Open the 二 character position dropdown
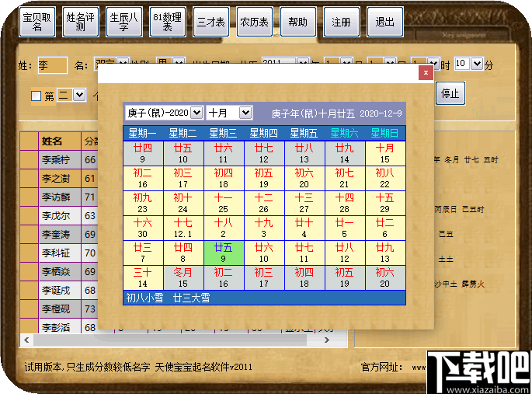The image size is (532, 394). click(79, 95)
